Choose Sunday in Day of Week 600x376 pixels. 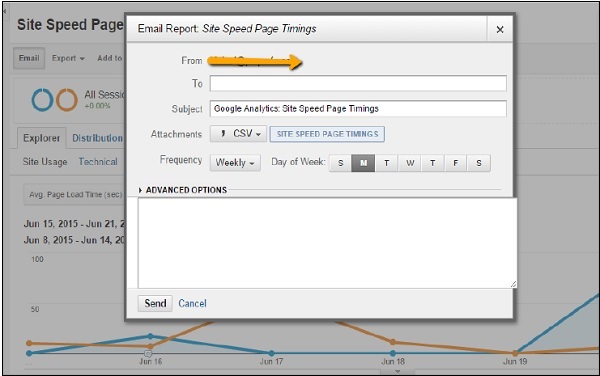[x=341, y=163]
